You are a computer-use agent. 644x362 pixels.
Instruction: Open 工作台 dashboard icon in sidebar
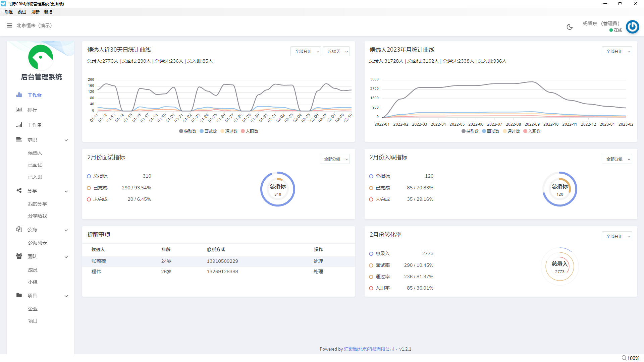click(x=19, y=95)
